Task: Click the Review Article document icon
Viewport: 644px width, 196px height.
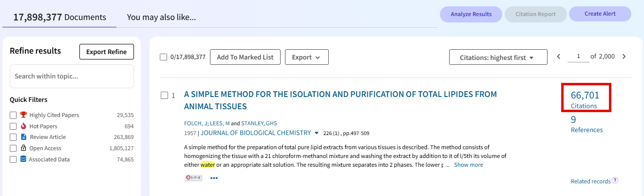Action: 23,137
